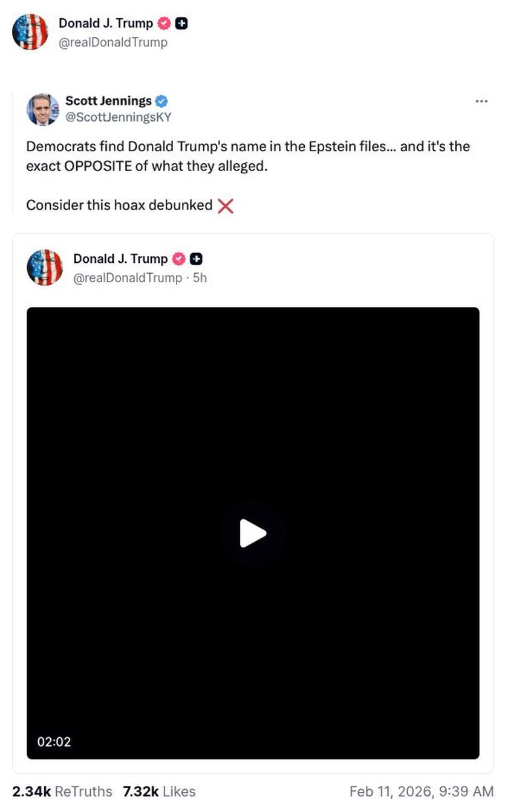The height and width of the screenshot is (812, 508).
Task: Select Scott Jennings' blue checkmark badge
Action: coord(160,101)
